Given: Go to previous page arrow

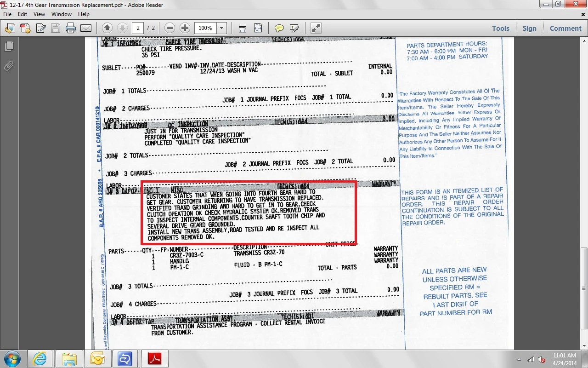Looking at the screenshot, I should [x=107, y=28].
